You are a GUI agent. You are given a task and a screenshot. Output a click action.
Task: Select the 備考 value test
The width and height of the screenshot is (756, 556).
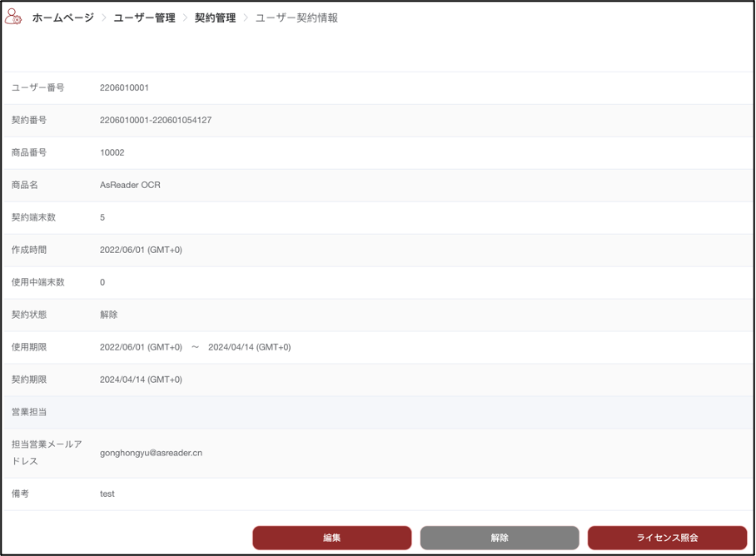(107, 494)
